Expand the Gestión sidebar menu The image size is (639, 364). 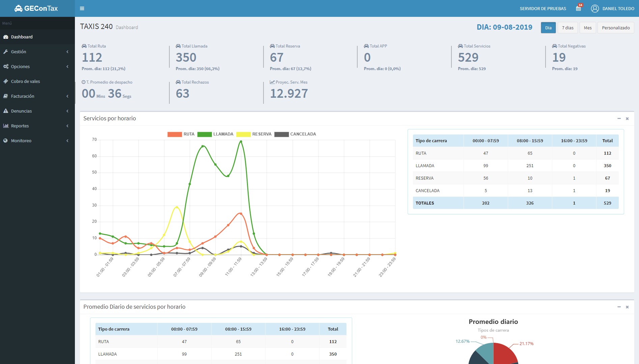pyautogui.click(x=37, y=52)
